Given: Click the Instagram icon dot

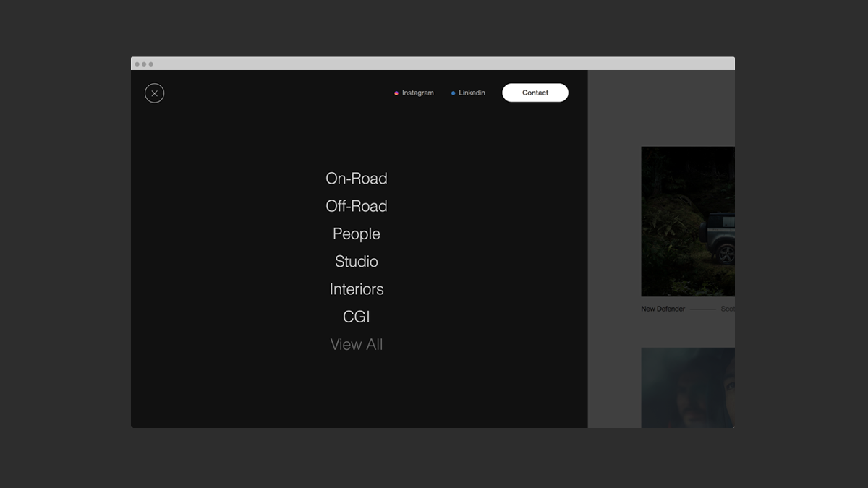Looking at the screenshot, I should point(396,93).
